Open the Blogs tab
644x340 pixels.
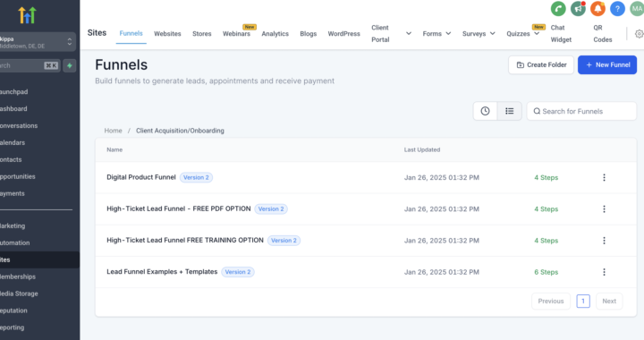(308, 34)
